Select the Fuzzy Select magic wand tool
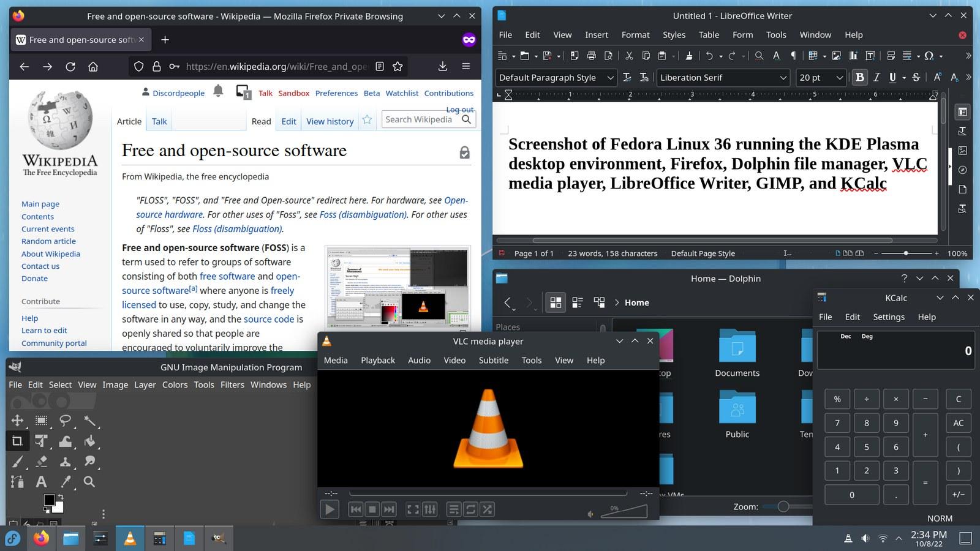Screen dimensions: 980x551 click(x=89, y=421)
